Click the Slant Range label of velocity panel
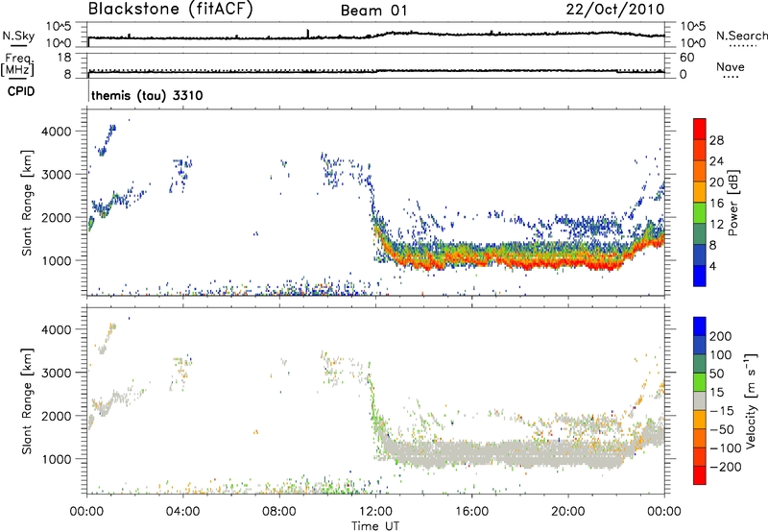The width and height of the screenshot is (768, 532). click(x=27, y=401)
